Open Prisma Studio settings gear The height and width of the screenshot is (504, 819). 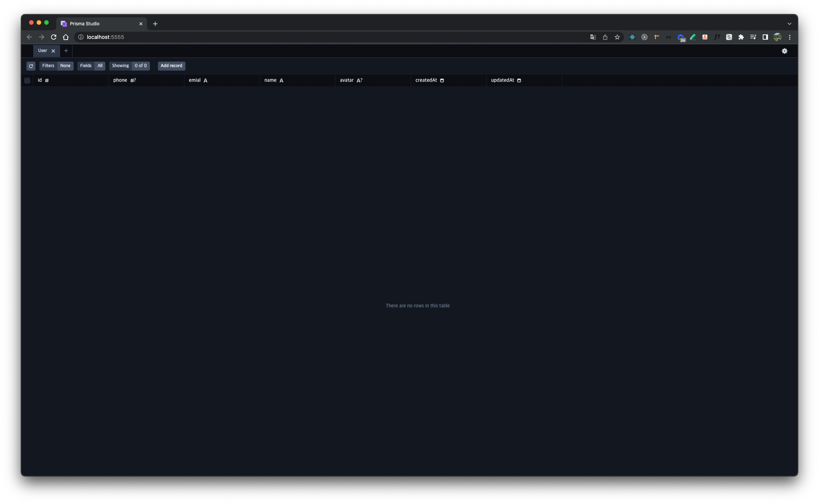click(x=784, y=51)
